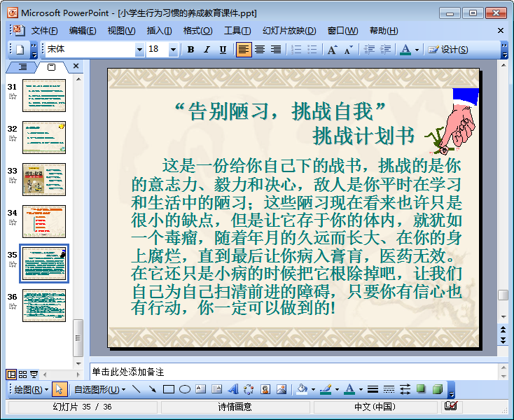Image resolution: width=514 pixels, height=420 pixels.
Task: Click the notes field 单击此处添加备注
Action: tap(293, 372)
